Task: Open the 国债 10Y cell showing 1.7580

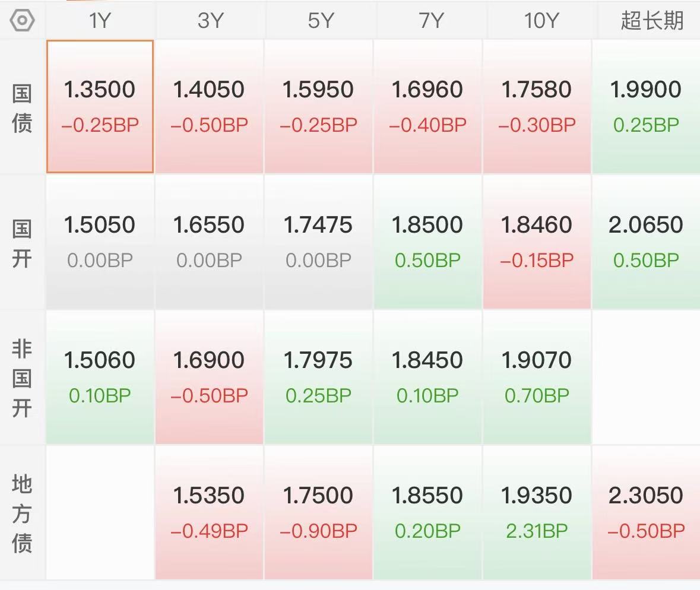Action: point(537,106)
